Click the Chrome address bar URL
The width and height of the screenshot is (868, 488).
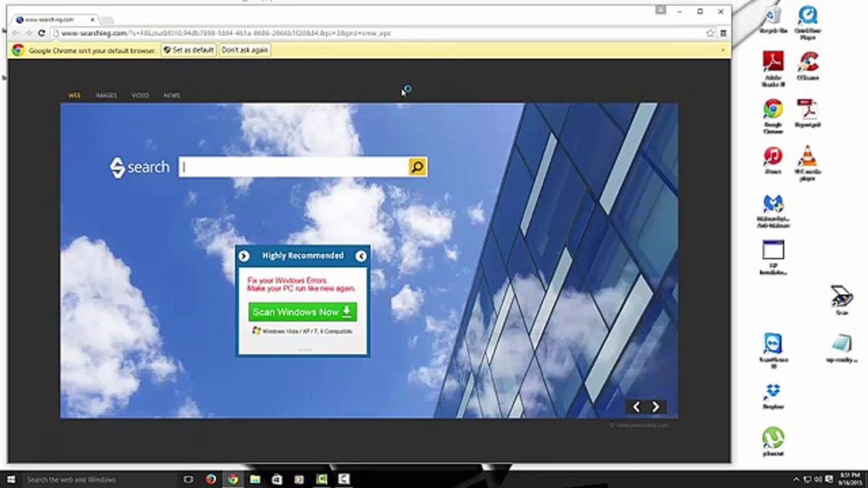226,33
